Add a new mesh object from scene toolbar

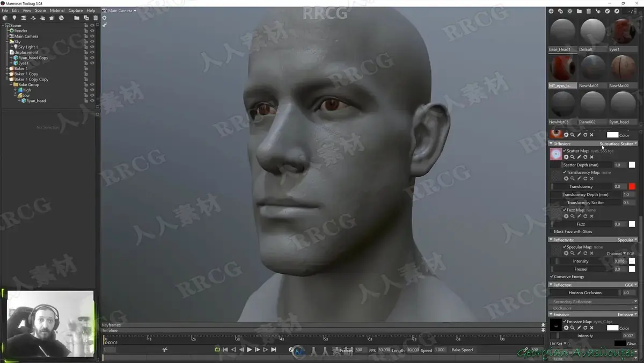[5, 18]
